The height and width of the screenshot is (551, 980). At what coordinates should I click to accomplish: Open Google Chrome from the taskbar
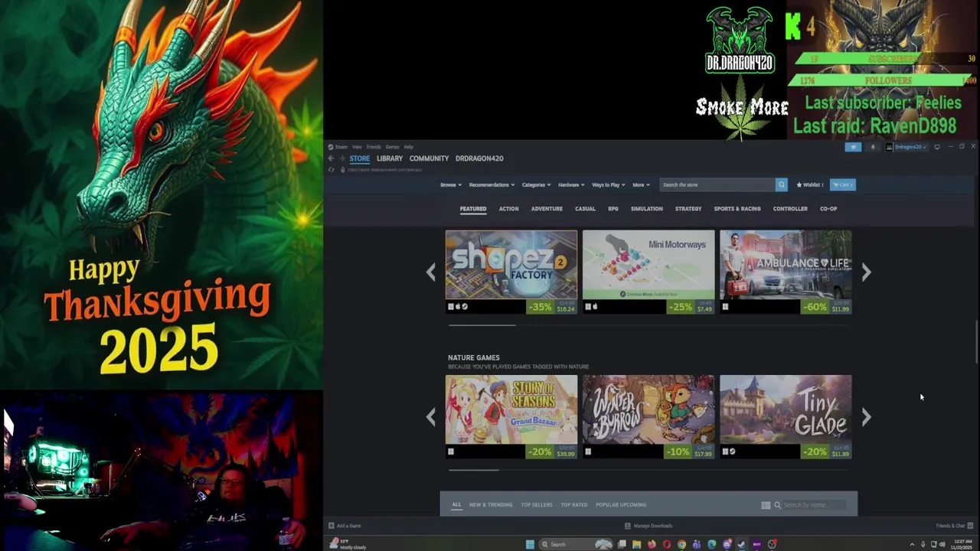(x=681, y=544)
